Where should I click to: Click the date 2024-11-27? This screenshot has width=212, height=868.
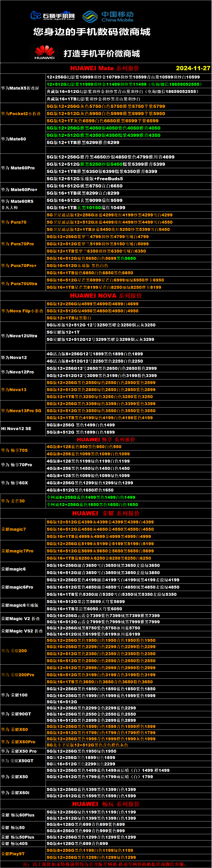click(x=193, y=68)
